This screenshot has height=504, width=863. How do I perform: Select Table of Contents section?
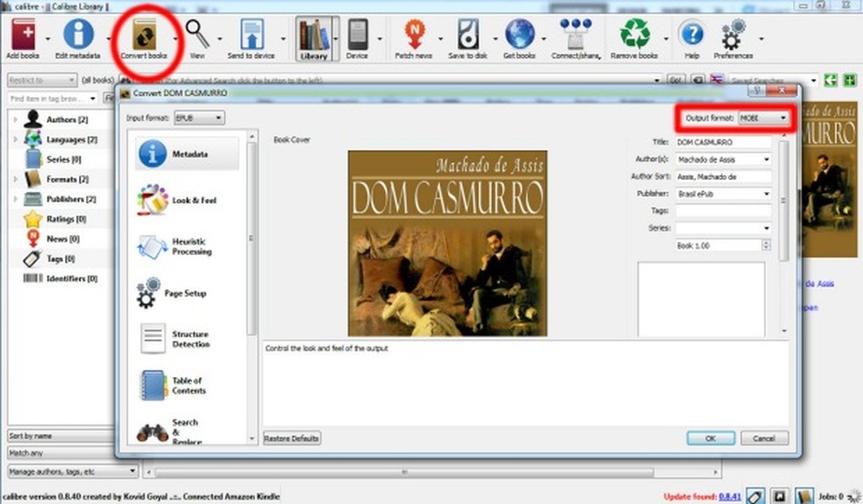[x=187, y=385]
